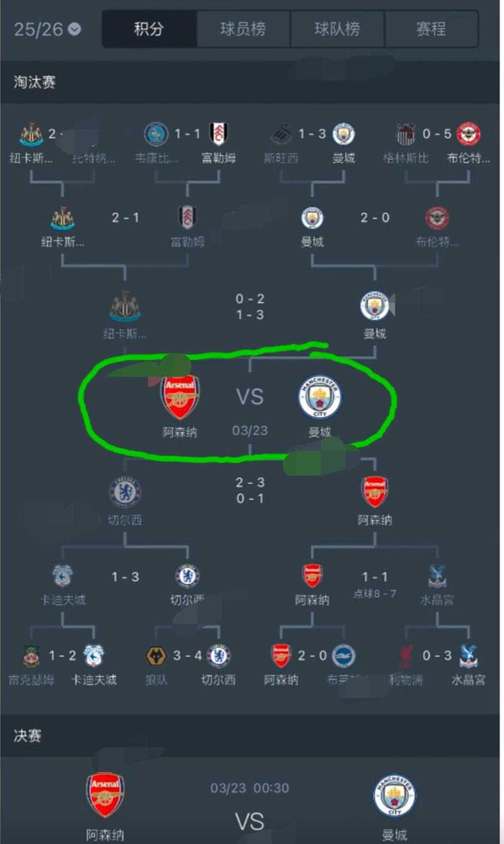Tap the Wrexham crest labeled 雷克瑟姆
The image size is (504, 844).
[x=31, y=656]
